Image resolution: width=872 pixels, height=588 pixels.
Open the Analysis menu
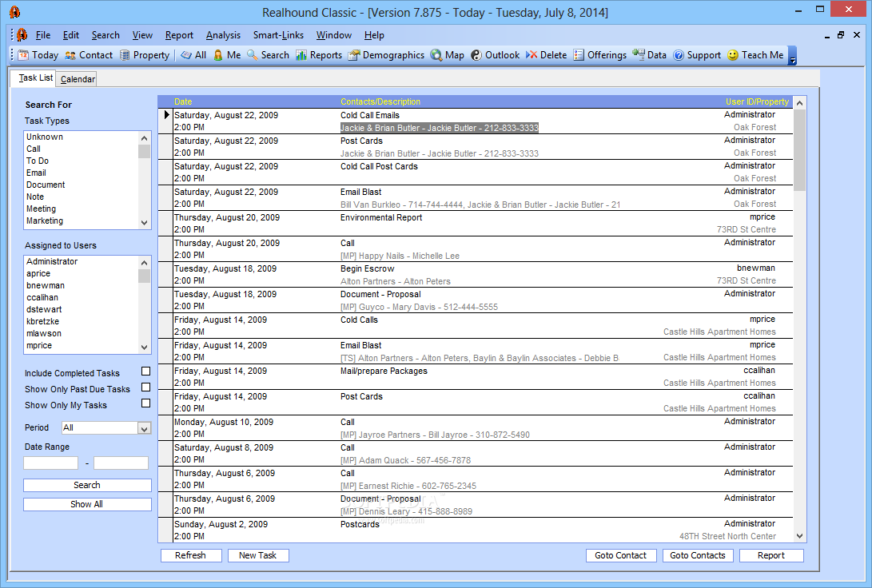point(223,35)
